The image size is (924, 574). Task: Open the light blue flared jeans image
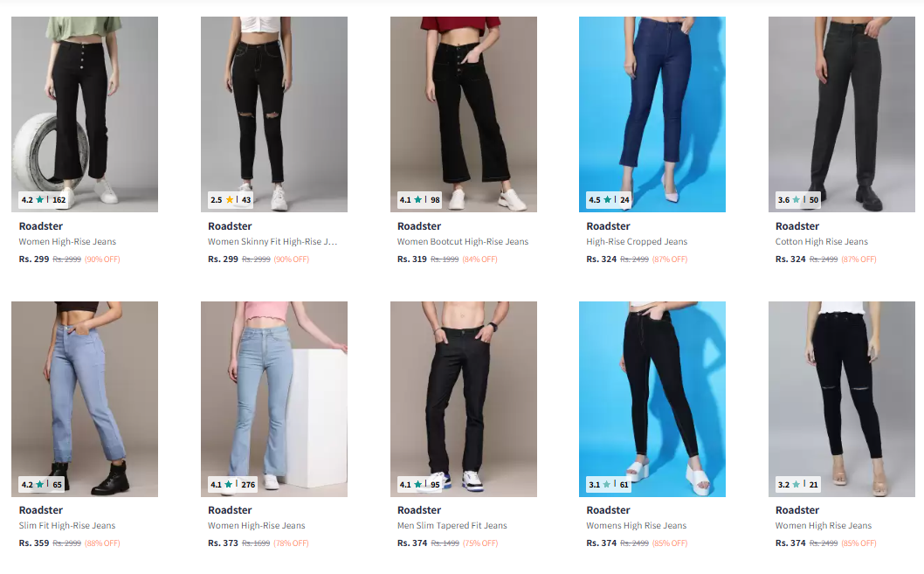pyautogui.click(x=274, y=399)
